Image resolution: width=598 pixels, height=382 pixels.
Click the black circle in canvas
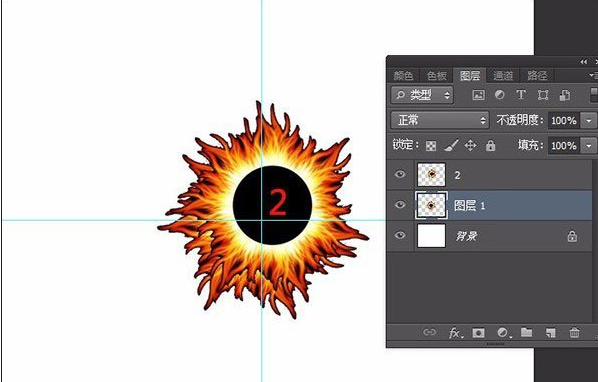(273, 205)
